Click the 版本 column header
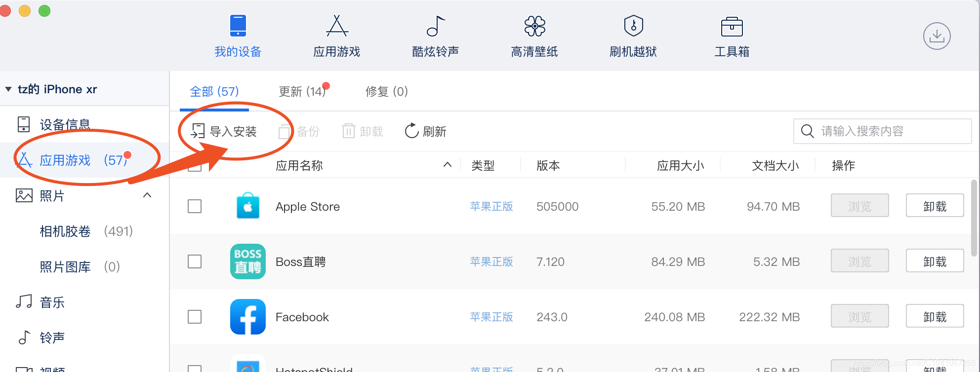Viewport: 980px width, 372px height. click(x=548, y=165)
